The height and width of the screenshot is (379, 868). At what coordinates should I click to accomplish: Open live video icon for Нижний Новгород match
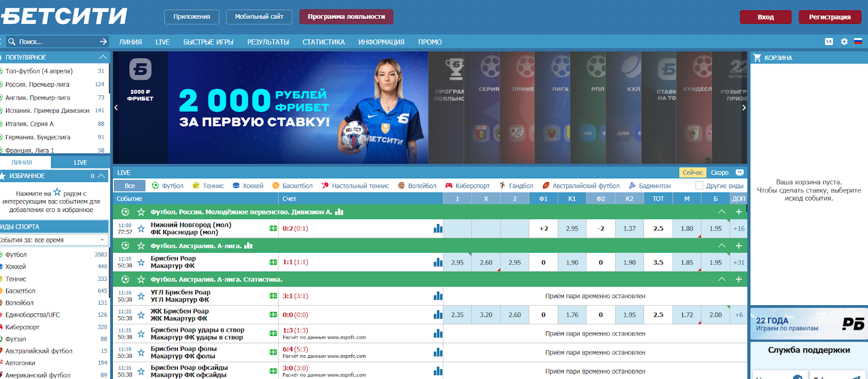tap(273, 229)
